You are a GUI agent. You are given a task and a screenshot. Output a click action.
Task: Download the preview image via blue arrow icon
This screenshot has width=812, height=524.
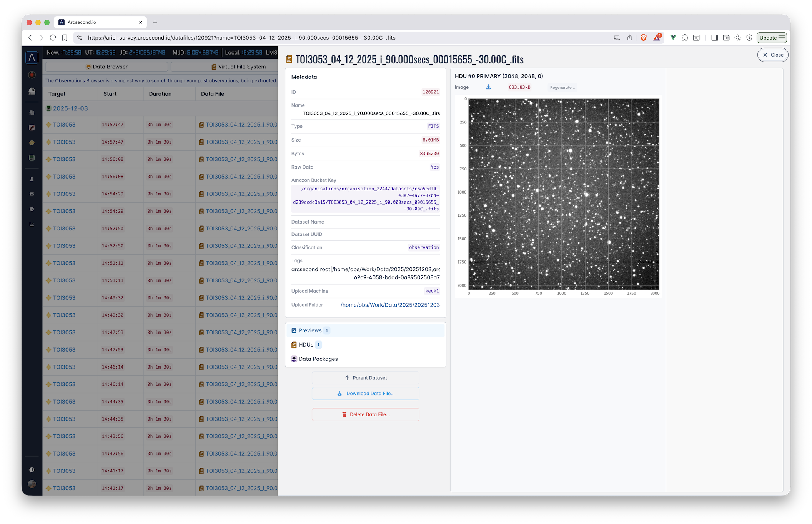click(488, 87)
